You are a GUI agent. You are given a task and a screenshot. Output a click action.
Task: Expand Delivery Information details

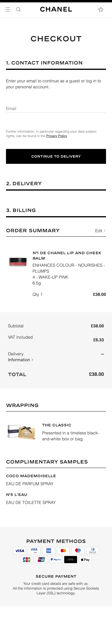point(21,360)
